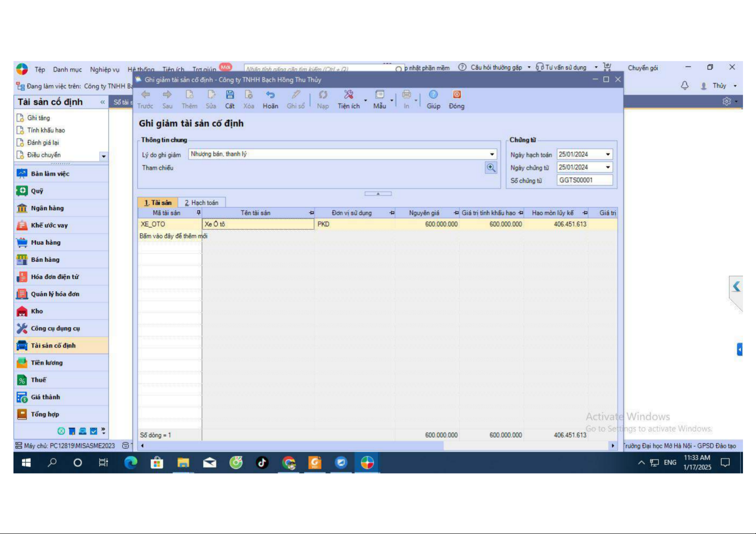This screenshot has height=534, width=756.
Task: Click the Giúp help icon
Action: [x=433, y=95]
